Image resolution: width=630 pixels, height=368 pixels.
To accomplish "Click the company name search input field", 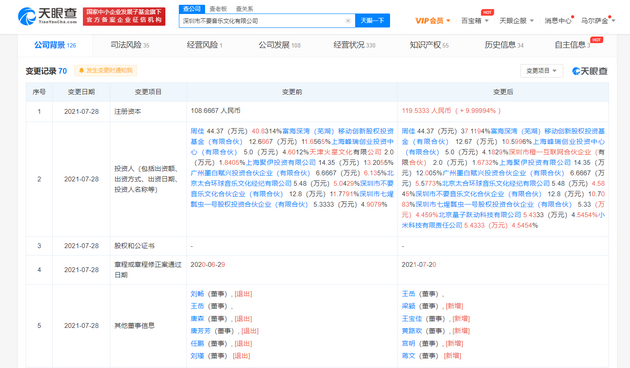I will (x=263, y=21).
